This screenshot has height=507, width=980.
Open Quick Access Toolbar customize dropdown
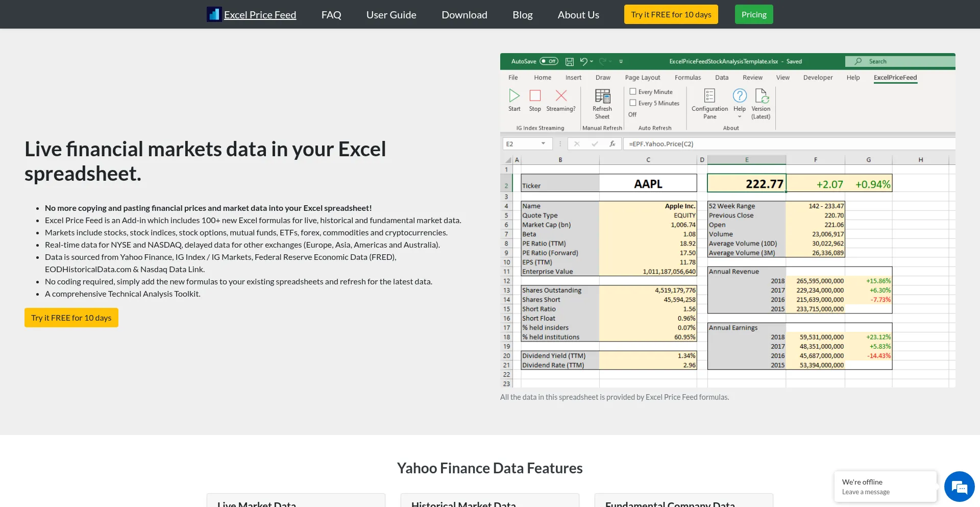(x=621, y=61)
